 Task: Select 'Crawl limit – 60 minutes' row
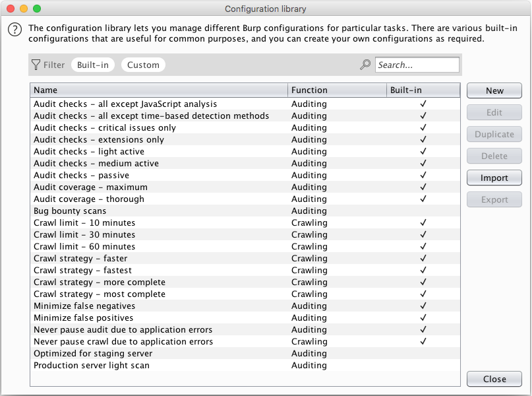245,247
